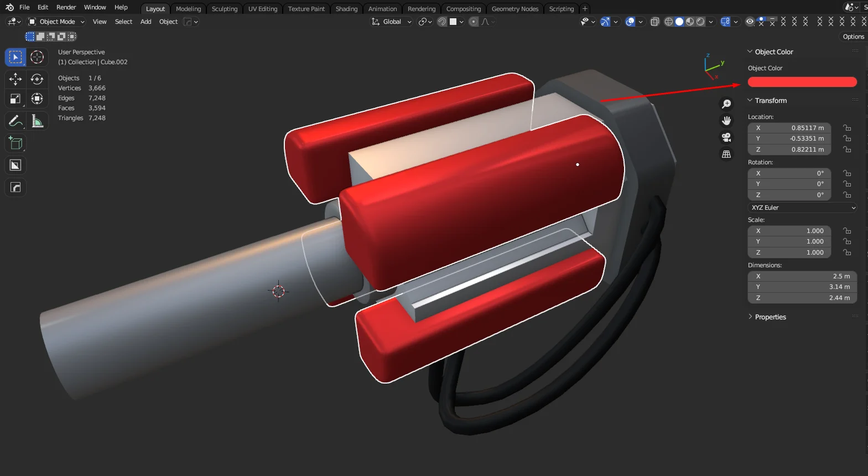This screenshot has width=868, height=476.
Task: Activate the Rotate tool in the toolbar
Action: pyautogui.click(x=37, y=79)
